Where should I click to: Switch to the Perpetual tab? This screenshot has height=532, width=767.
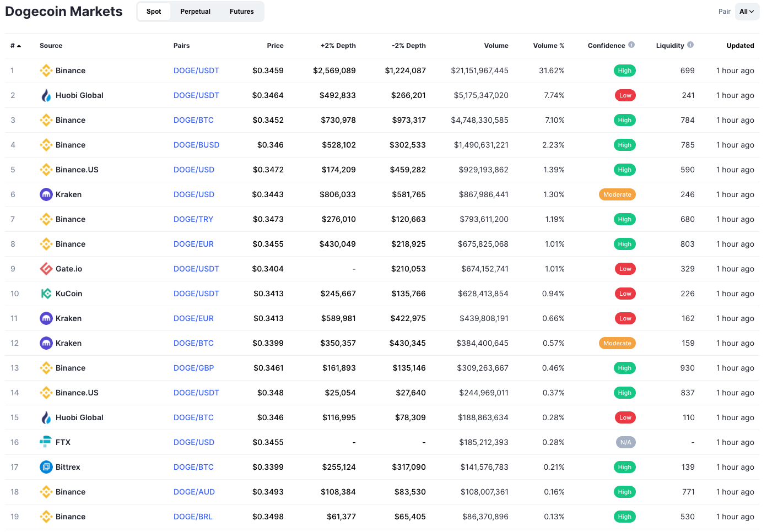pyautogui.click(x=195, y=12)
